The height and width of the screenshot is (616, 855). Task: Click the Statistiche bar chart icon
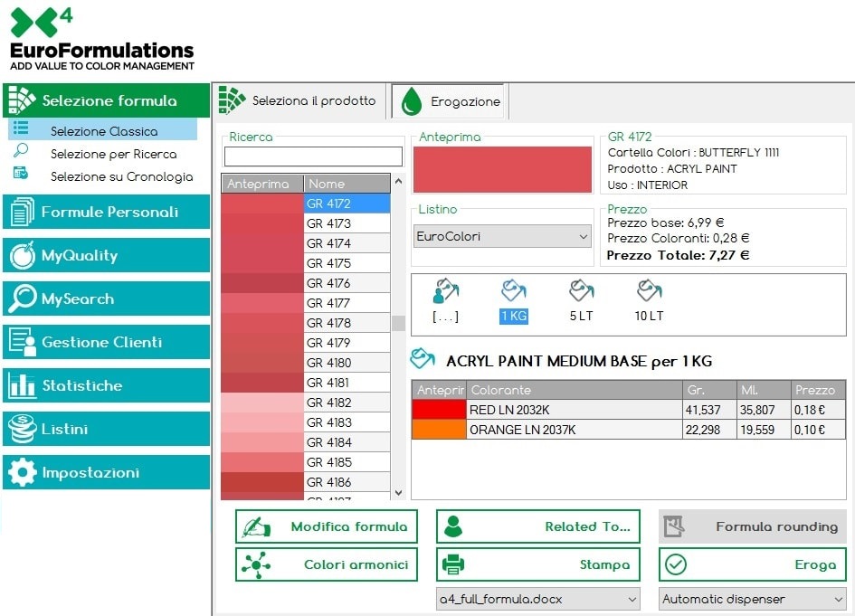[x=22, y=384]
